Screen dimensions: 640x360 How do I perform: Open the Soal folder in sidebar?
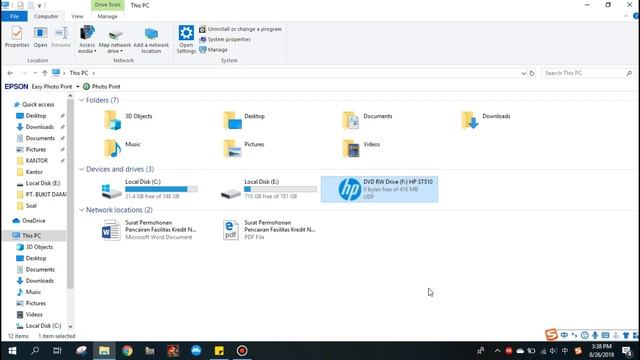pos(31,206)
